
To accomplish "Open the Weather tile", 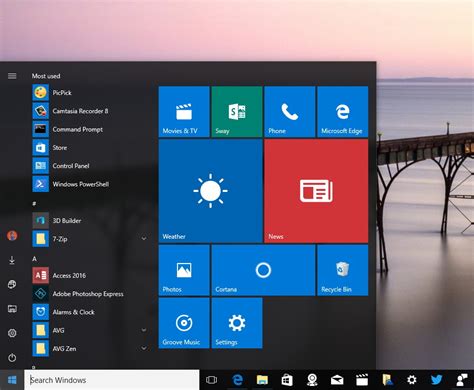I will coord(211,191).
